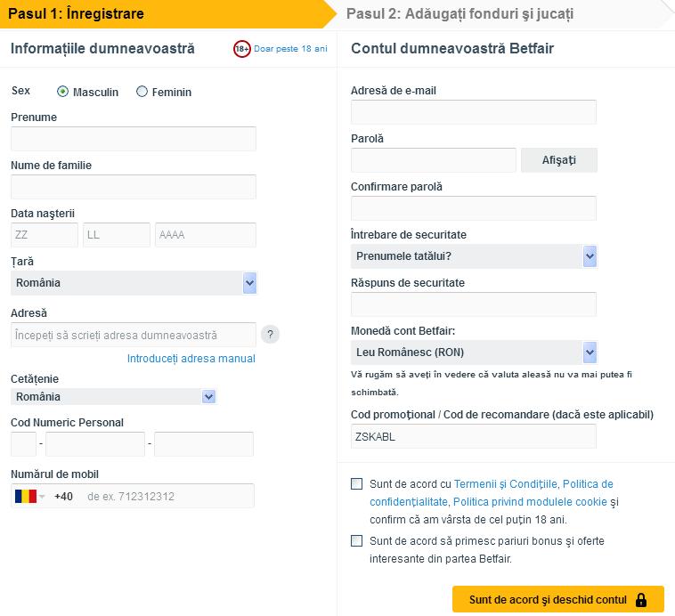Image resolution: width=675 pixels, height=616 pixels.
Task: Focus the Adresă de e-mail field
Action: click(x=474, y=112)
